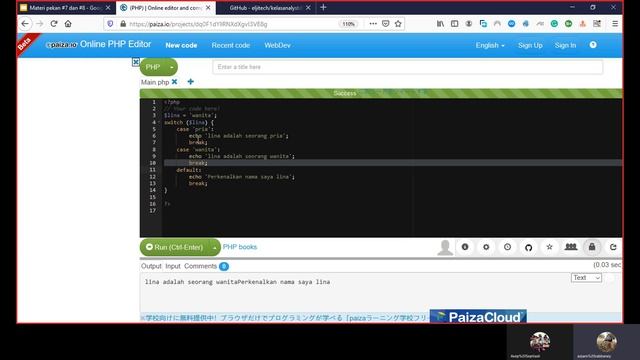Open the Firefox hamburger menu

click(615, 24)
